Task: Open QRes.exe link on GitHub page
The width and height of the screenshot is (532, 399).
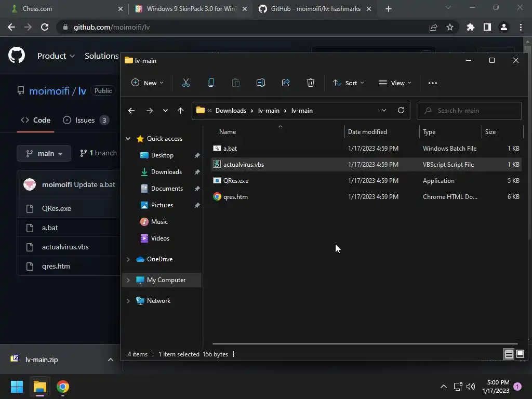Action: 57,208
